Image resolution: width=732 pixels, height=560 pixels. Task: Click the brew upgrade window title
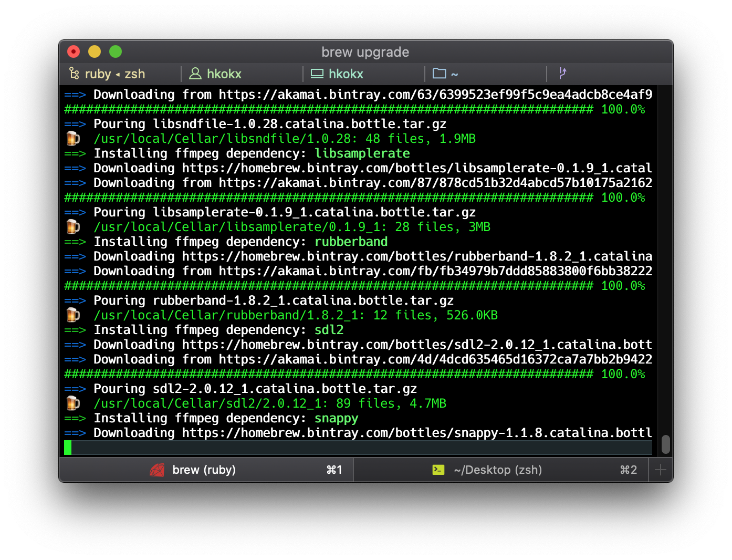[x=364, y=51]
